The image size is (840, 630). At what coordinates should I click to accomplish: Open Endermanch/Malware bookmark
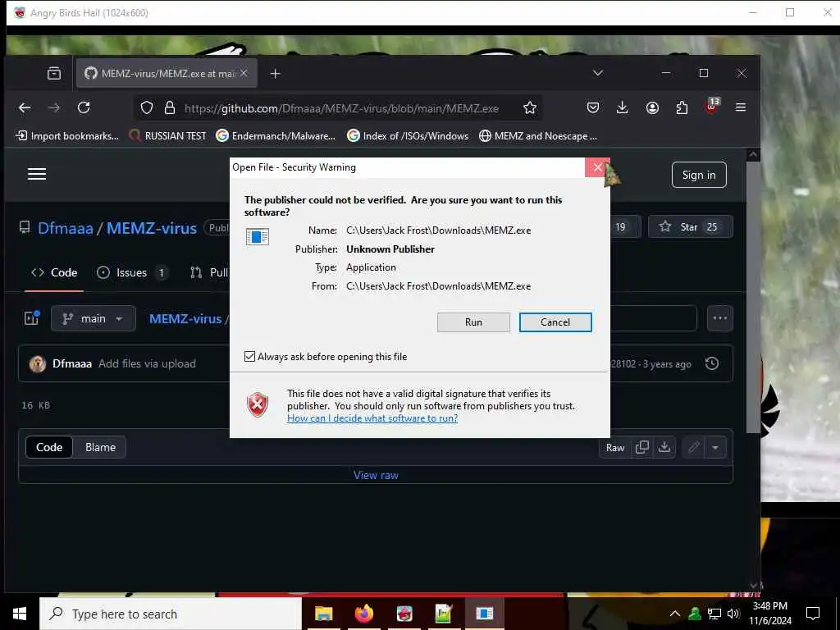(276, 136)
